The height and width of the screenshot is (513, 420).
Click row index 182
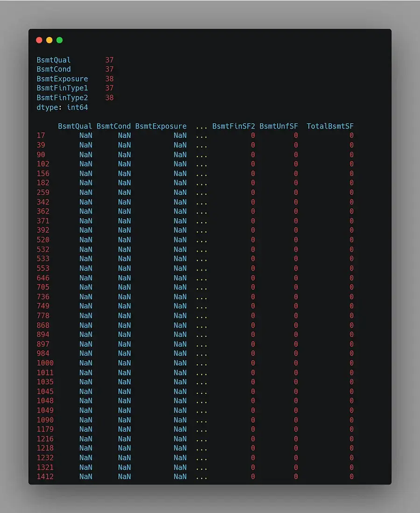[43, 183]
